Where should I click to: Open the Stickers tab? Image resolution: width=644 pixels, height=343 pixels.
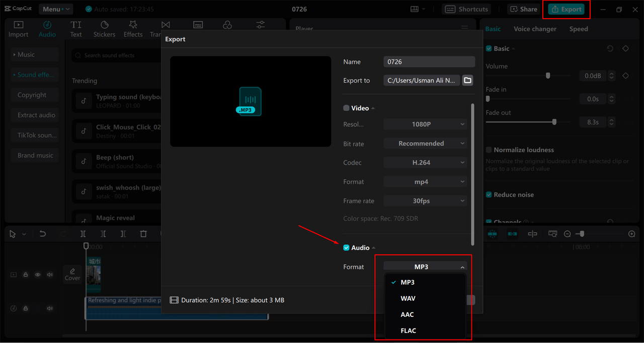(x=104, y=29)
